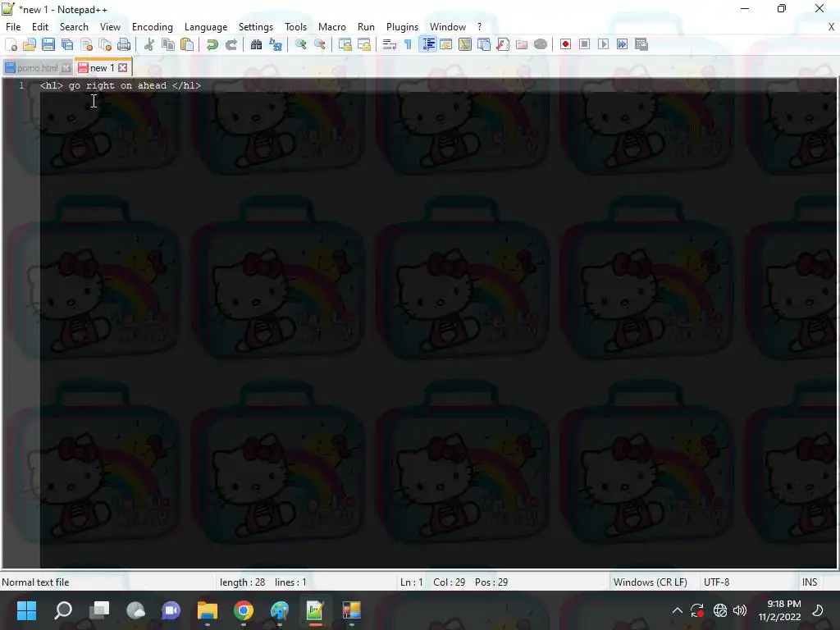The image size is (840, 630).
Task: Run macro multiple times icon
Action: [622, 44]
